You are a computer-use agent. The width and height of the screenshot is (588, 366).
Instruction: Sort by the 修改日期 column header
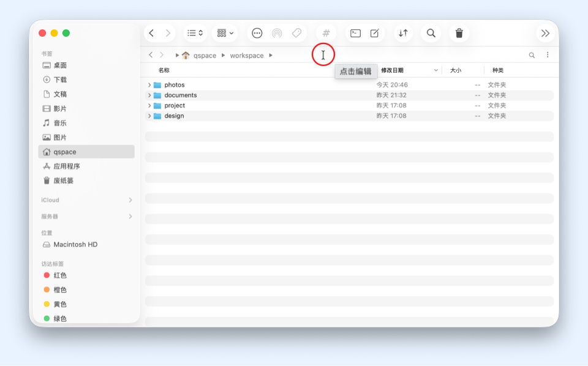[x=393, y=70]
